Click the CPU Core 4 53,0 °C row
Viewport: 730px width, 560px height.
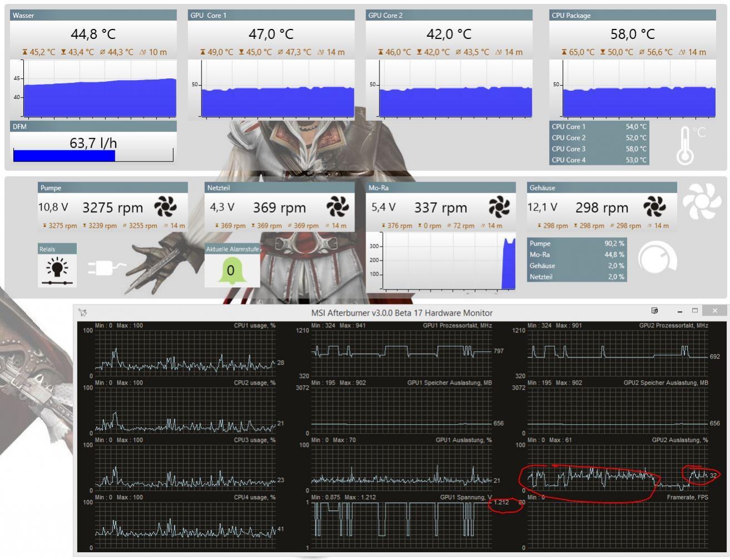tap(599, 160)
